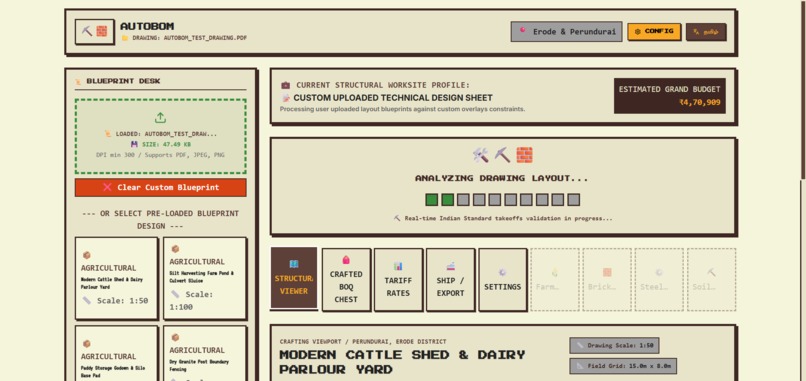This screenshot has height=381, width=806.
Task: Click the gear icon on the Settings tab
Action: [502, 272]
